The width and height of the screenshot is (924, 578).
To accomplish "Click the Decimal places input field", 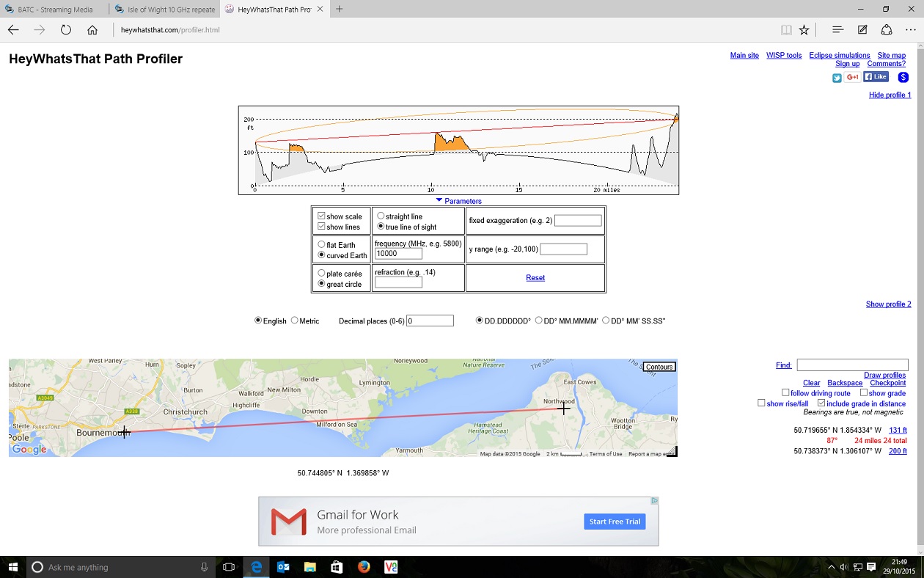I will [430, 321].
